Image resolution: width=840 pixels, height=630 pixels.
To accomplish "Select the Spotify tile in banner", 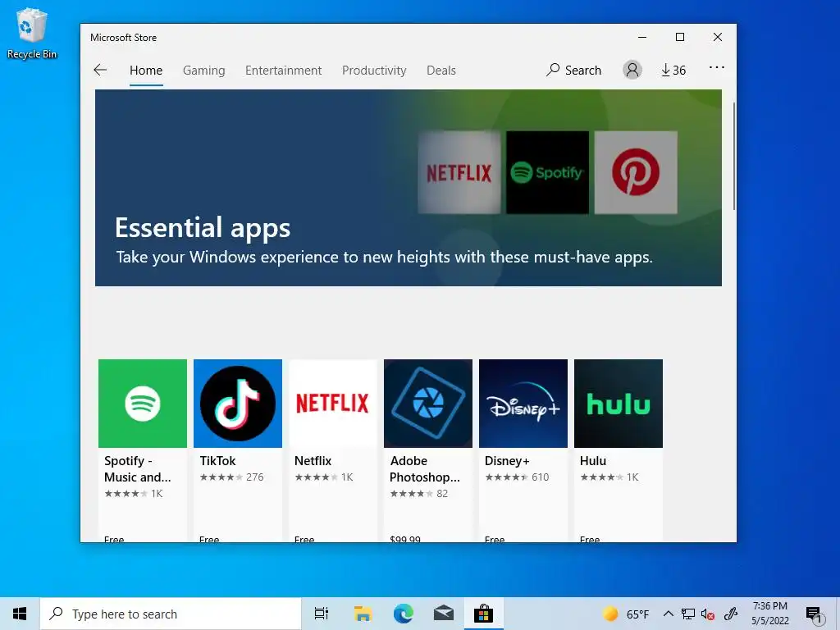I will [547, 172].
